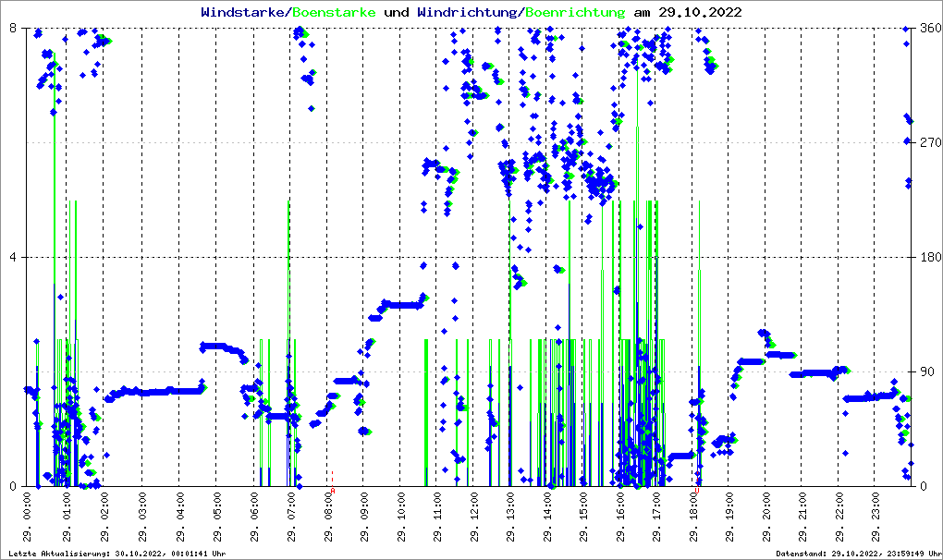Click the red sunrise marker 'A'

[333, 491]
